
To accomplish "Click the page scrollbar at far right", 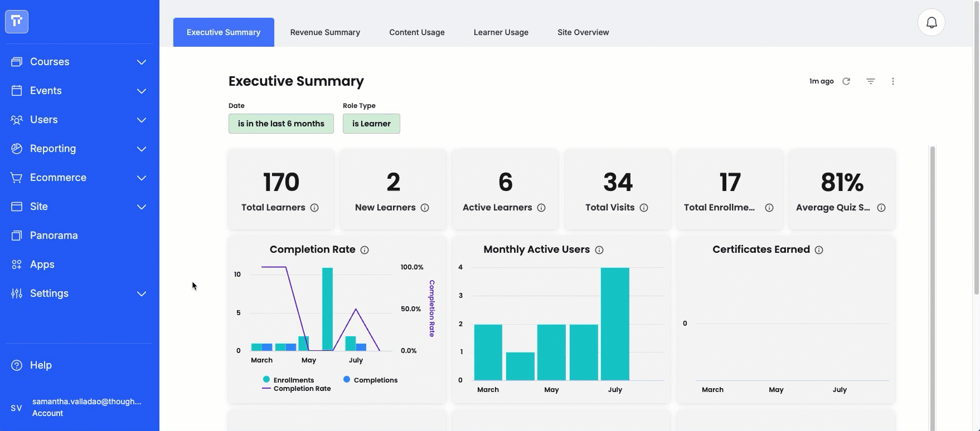I will coord(976,148).
